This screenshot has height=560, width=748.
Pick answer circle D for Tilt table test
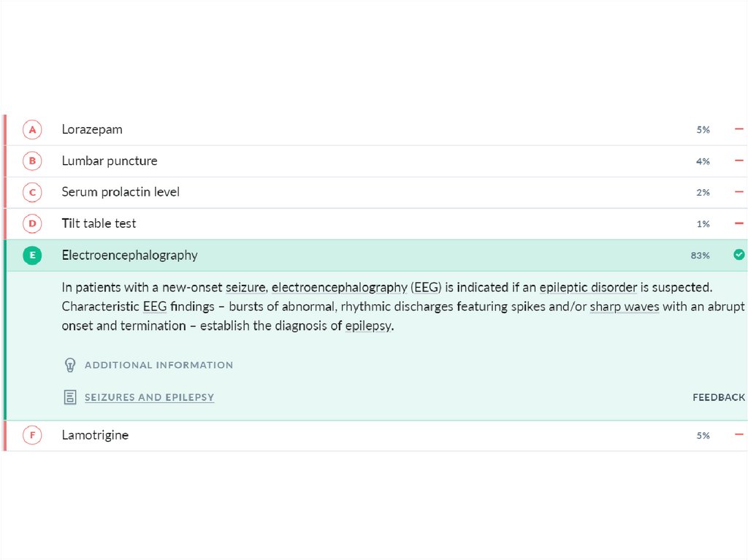click(x=32, y=224)
